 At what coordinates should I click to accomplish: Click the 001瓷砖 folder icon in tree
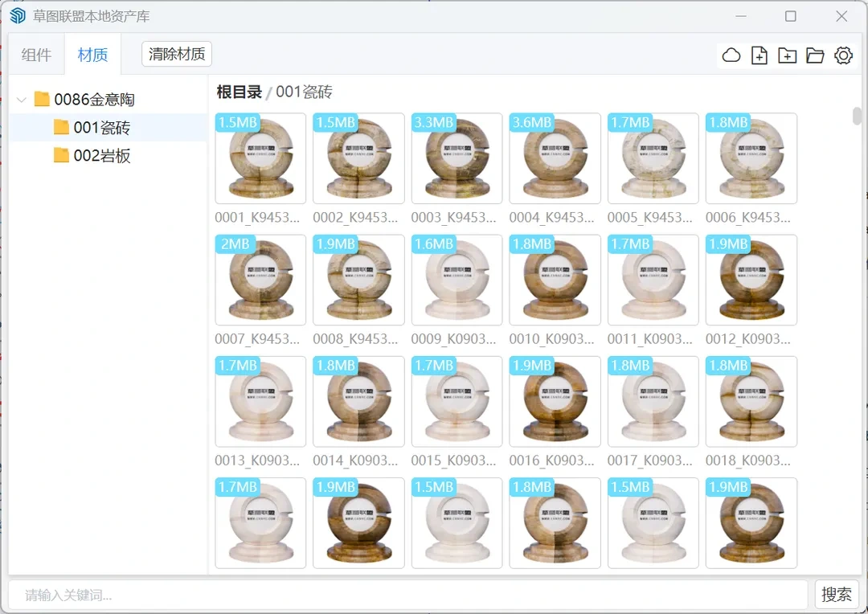[x=61, y=128]
